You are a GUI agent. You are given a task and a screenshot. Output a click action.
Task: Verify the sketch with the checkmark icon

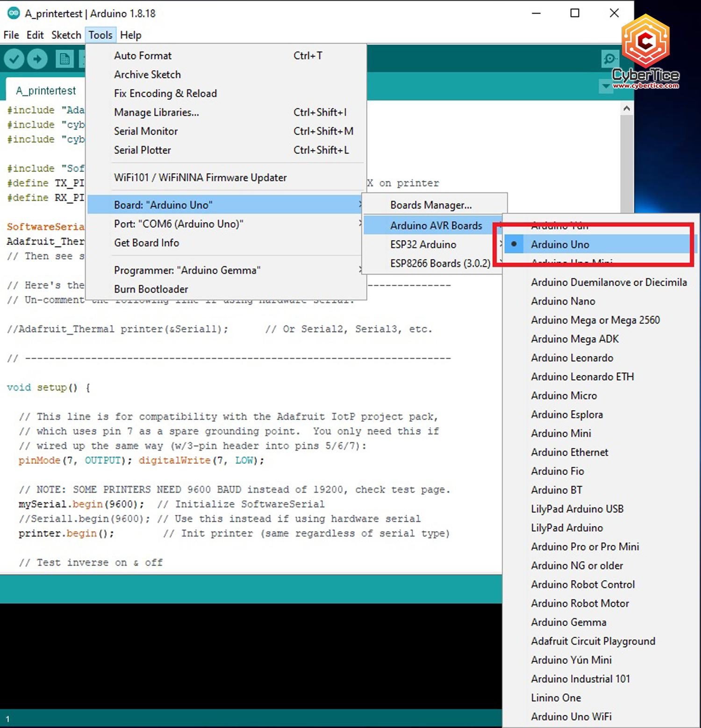pos(14,58)
